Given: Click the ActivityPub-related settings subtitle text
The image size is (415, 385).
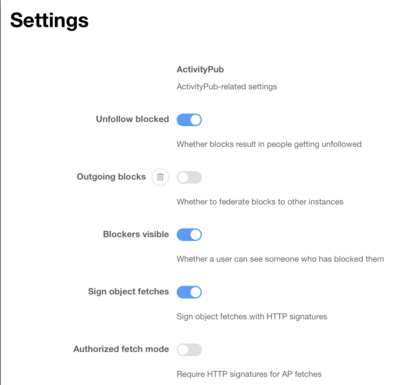Looking at the screenshot, I should tap(227, 87).
